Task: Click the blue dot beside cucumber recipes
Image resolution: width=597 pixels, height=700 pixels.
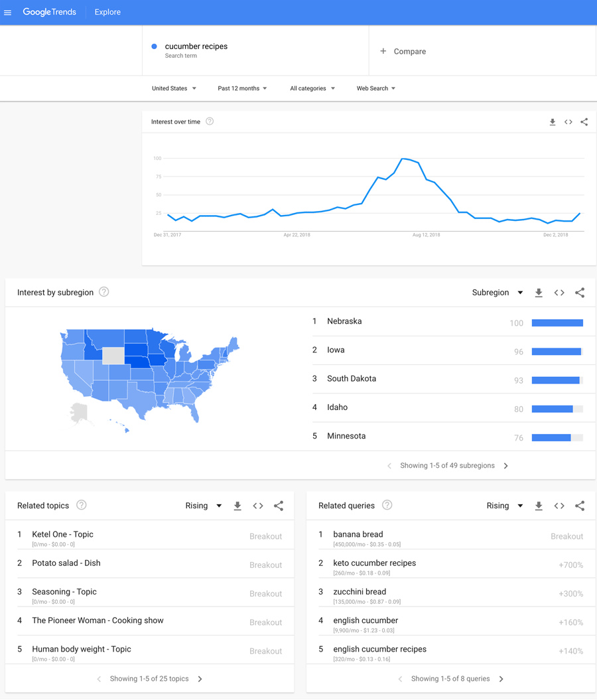Action: click(x=155, y=46)
